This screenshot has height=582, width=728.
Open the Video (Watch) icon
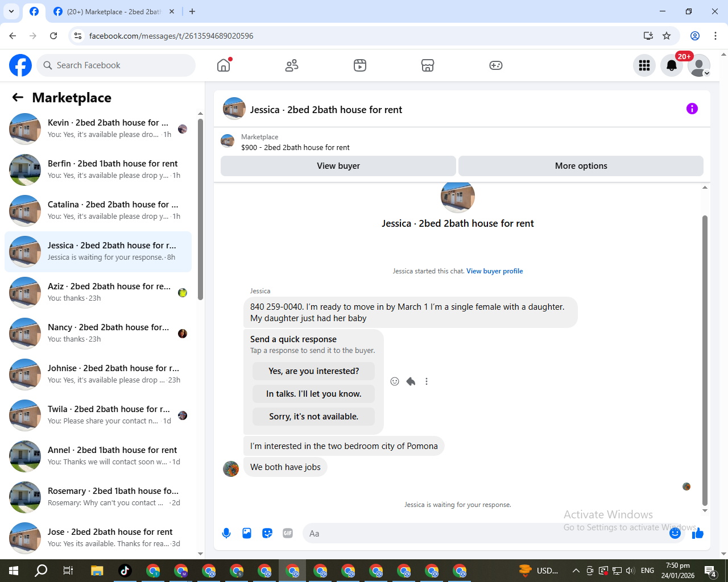click(360, 65)
